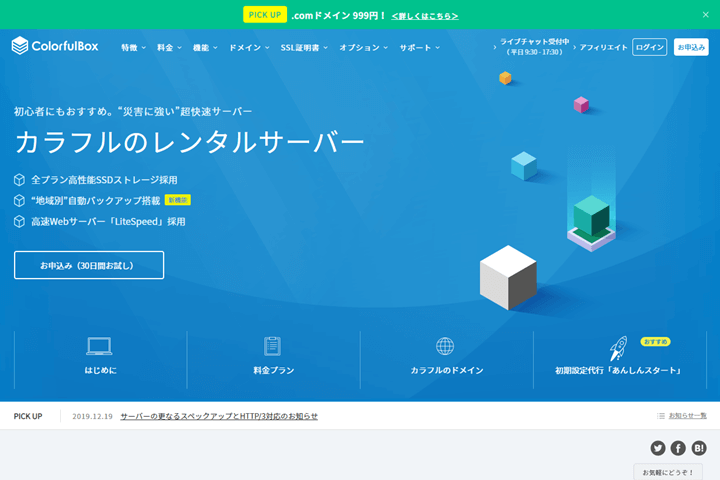Open the お知らせ一覧 link
The image size is (720, 480).
click(687, 416)
